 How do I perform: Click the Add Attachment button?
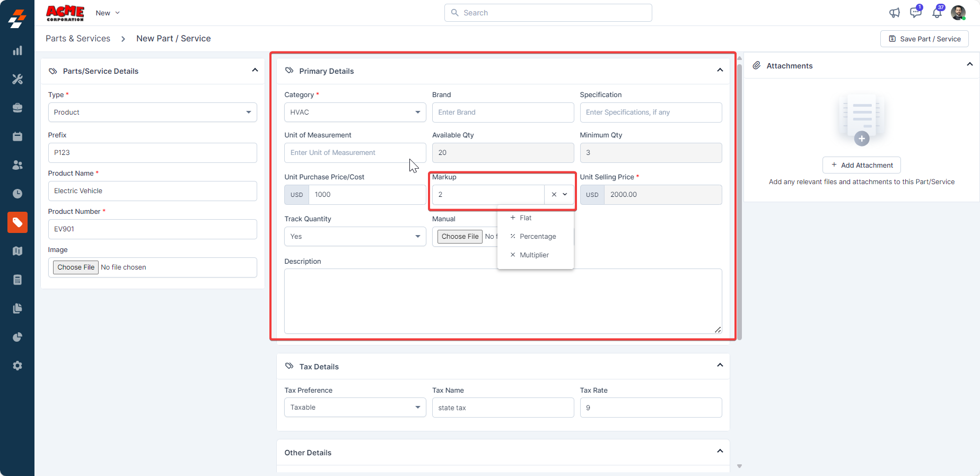coord(861,165)
